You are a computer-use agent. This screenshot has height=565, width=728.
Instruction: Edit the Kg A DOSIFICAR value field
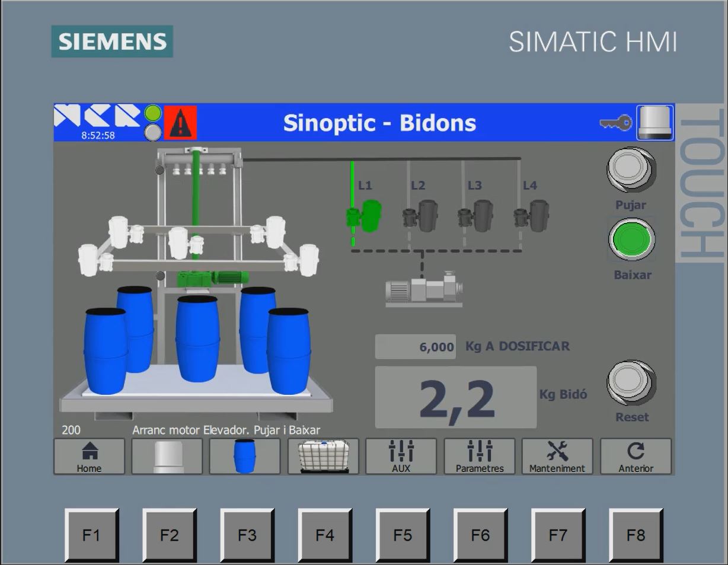[x=416, y=347]
